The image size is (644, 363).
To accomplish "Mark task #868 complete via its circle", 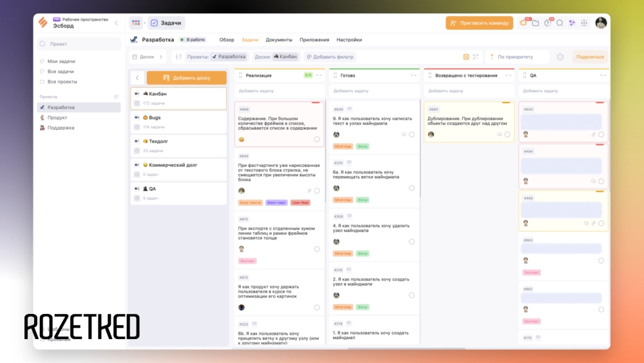I will click(x=317, y=139).
